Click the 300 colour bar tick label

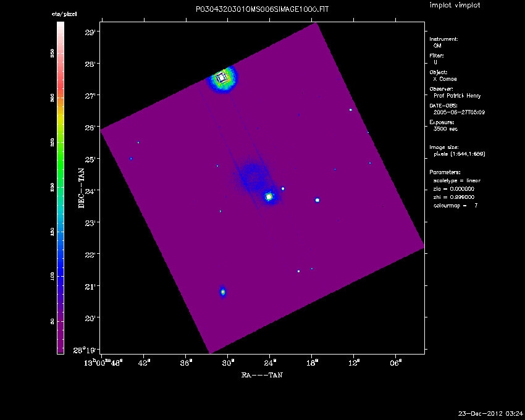pos(52,98)
